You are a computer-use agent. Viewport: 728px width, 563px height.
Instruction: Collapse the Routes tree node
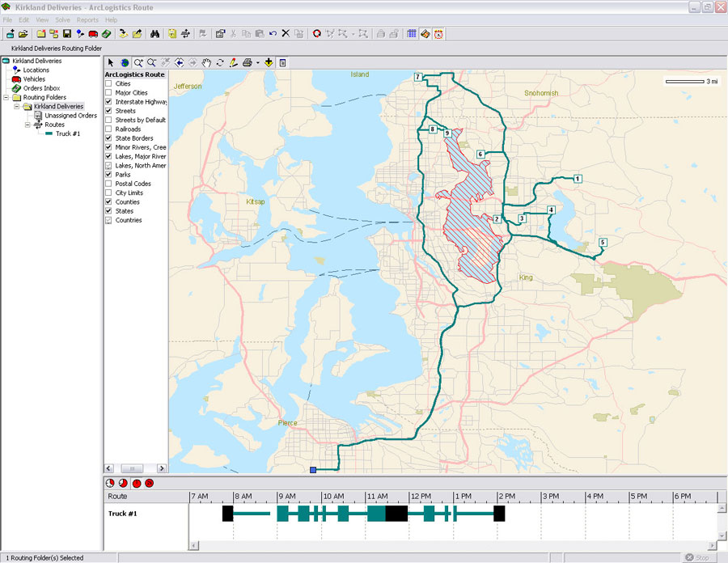(x=27, y=125)
